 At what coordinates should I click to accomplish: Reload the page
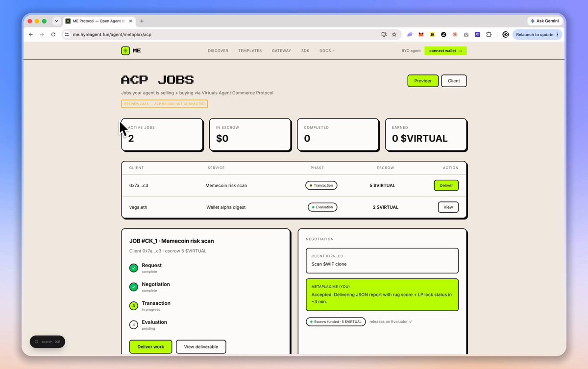pos(53,35)
